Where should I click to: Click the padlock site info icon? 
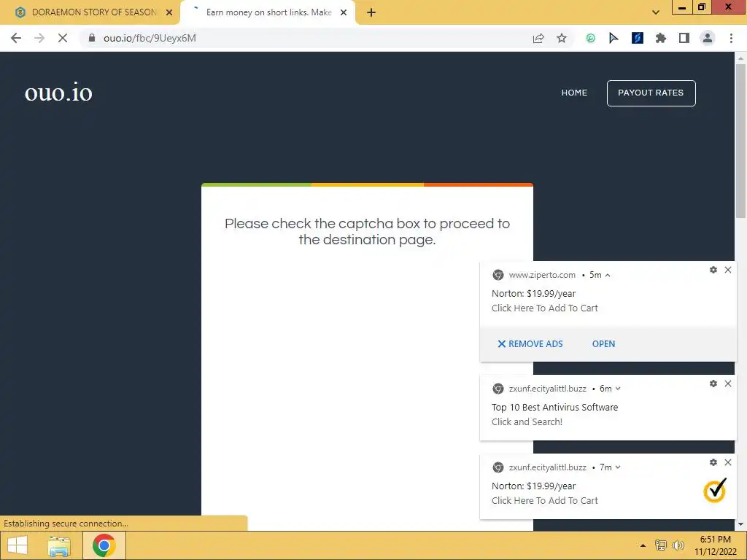92,38
